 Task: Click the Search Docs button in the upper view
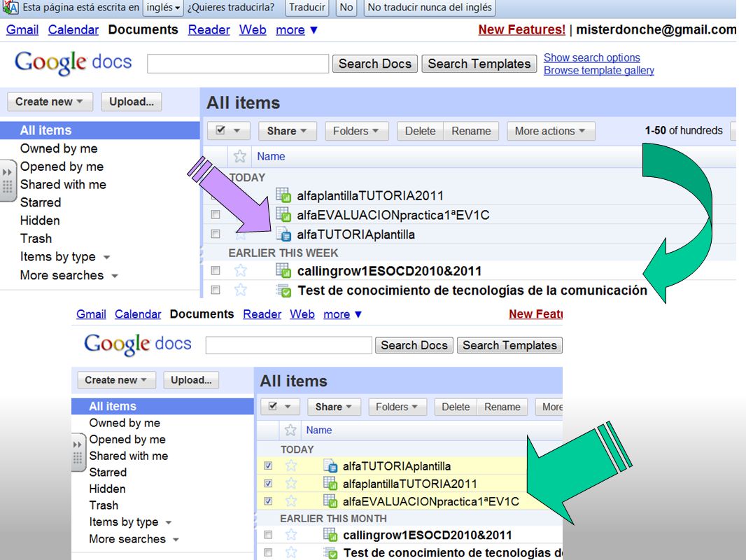point(375,64)
